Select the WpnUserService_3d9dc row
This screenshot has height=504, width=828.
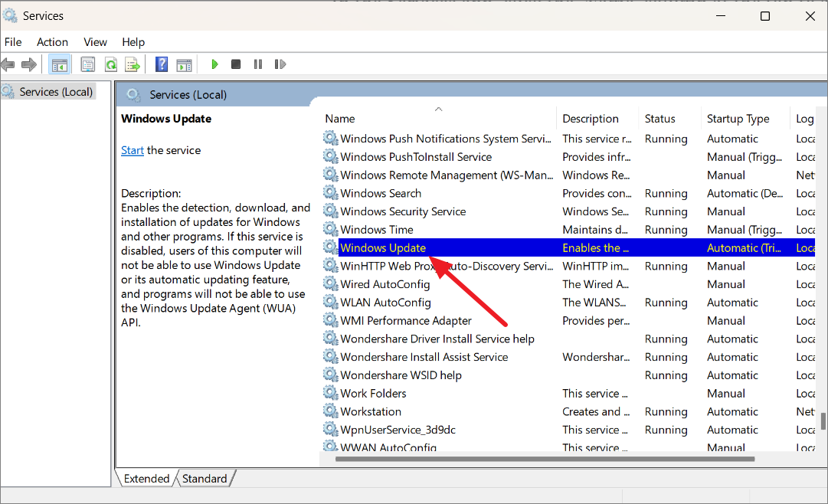click(x=568, y=430)
